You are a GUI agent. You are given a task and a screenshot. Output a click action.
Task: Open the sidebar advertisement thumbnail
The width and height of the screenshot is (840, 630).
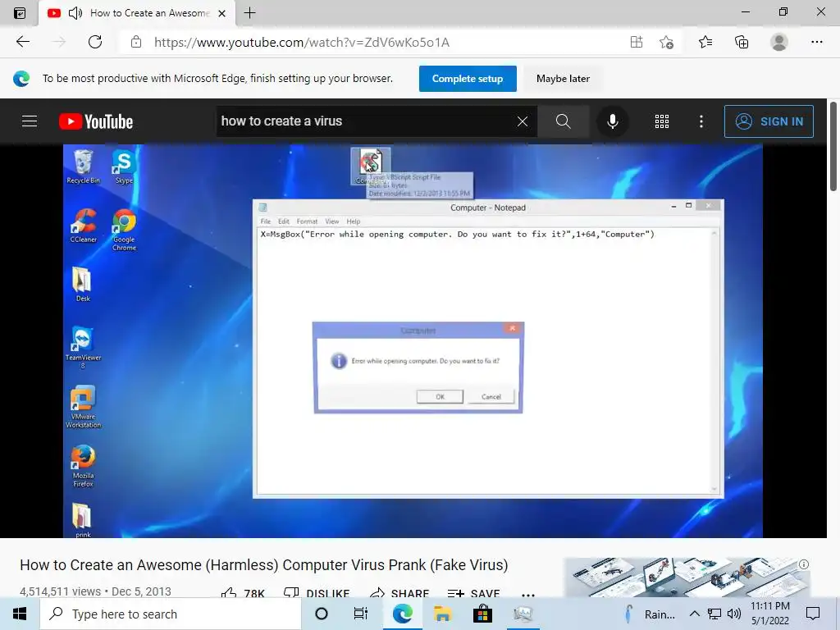click(x=687, y=577)
